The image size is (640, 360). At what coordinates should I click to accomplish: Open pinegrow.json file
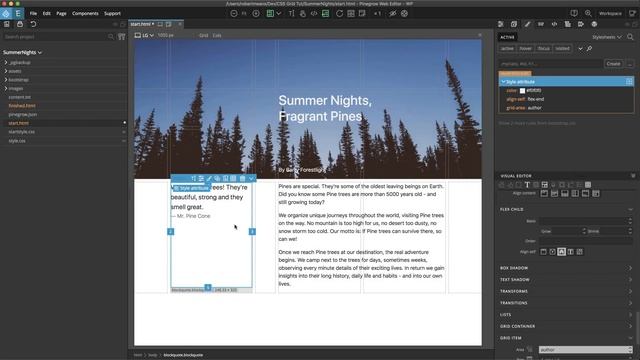[23, 114]
